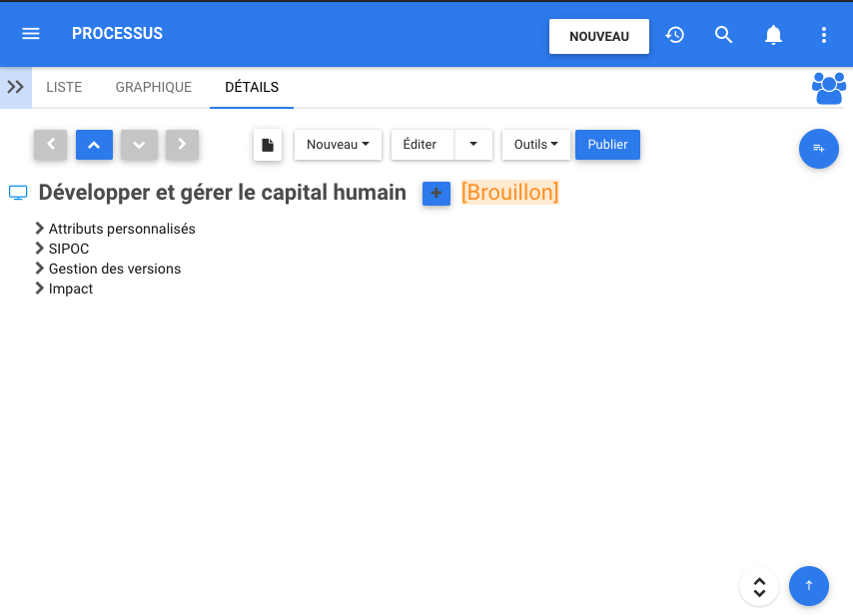
Task: Click the Publier button
Action: [607, 145]
